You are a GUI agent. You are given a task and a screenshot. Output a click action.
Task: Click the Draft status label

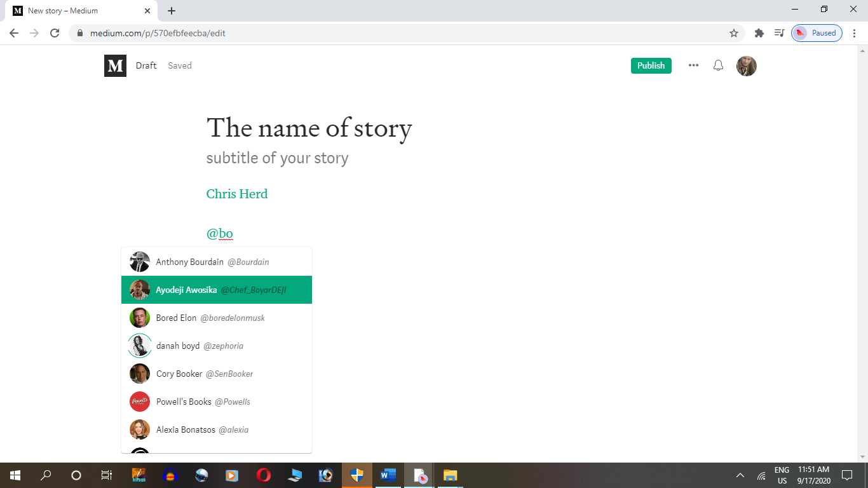[146, 65]
